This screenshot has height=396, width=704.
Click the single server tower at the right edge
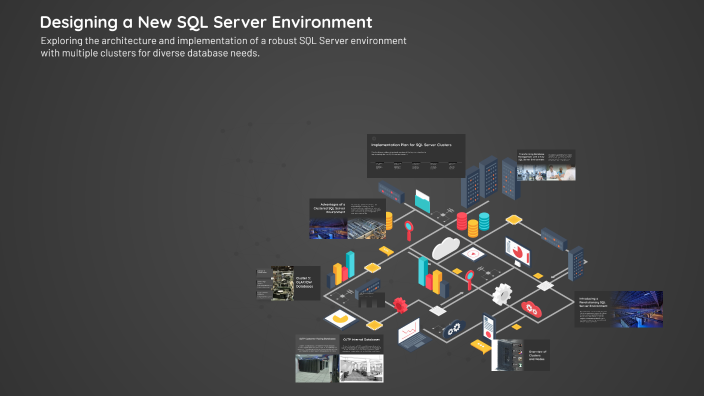(x=576, y=264)
